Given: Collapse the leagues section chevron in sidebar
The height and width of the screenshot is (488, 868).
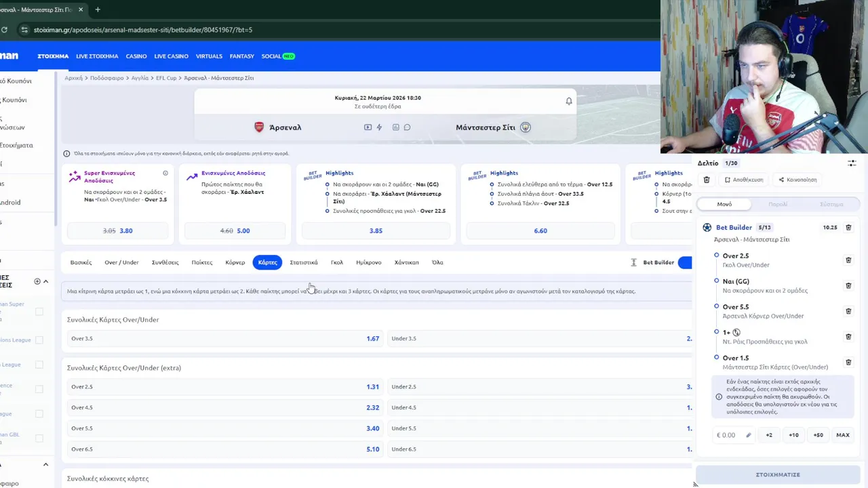Looking at the screenshot, I should coord(45,281).
